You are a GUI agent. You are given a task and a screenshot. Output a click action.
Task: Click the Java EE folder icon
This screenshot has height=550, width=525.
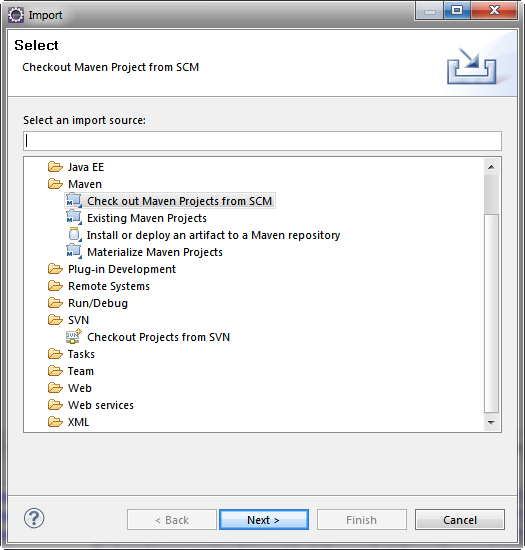55,167
